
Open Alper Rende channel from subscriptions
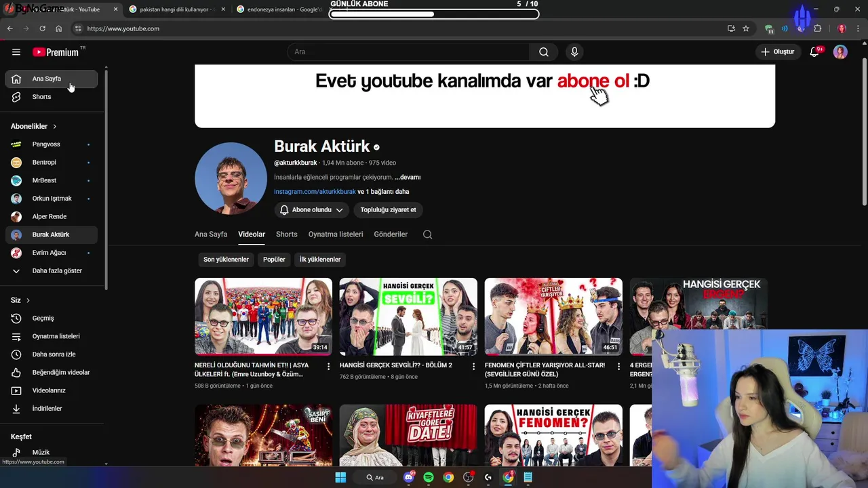pos(52,217)
